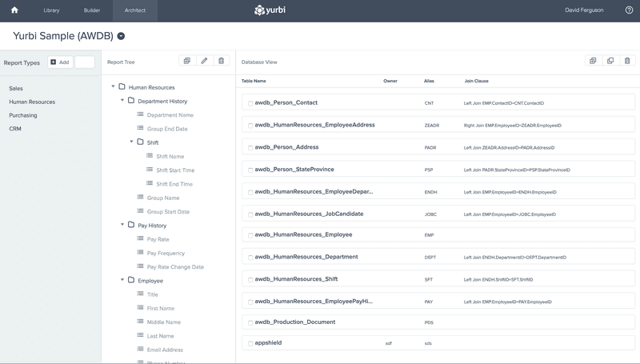The width and height of the screenshot is (640, 364).
Task: Check the appshield table checkbox
Action: tap(250, 343)
